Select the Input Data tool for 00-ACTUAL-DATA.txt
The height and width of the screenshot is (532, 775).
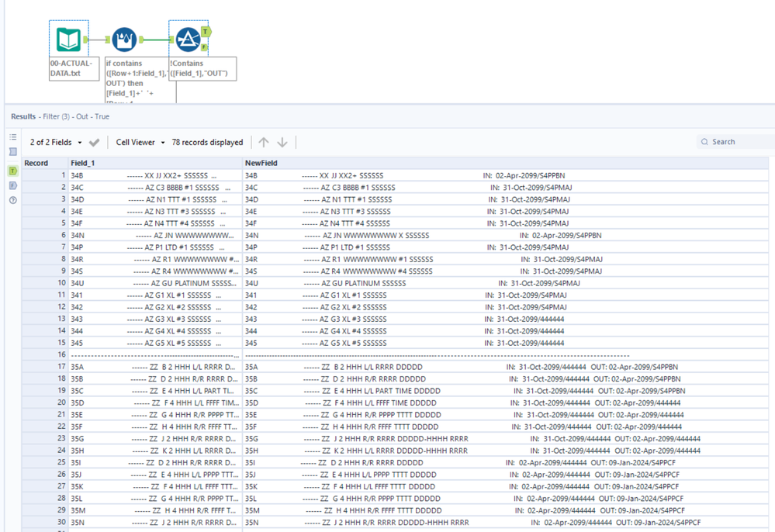[69, 39]
